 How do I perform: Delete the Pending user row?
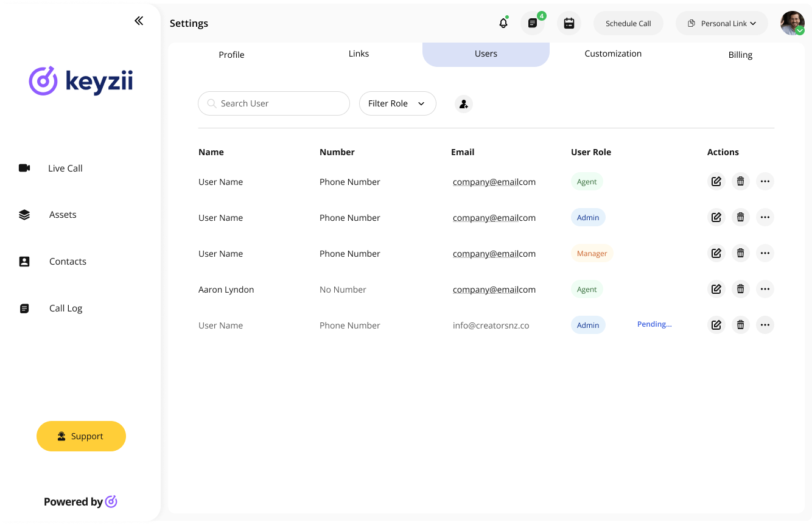coord(741,325)
